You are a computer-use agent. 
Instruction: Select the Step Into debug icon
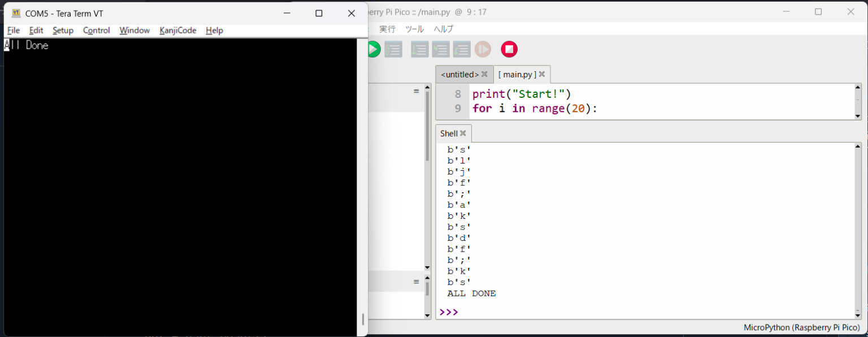click(x=440, y=49)
